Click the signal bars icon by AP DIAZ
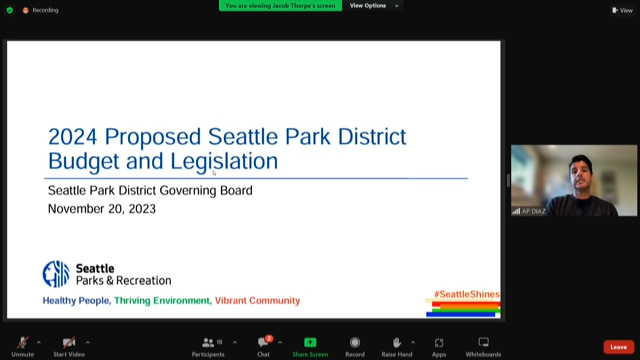 click(x=516, y=211)
